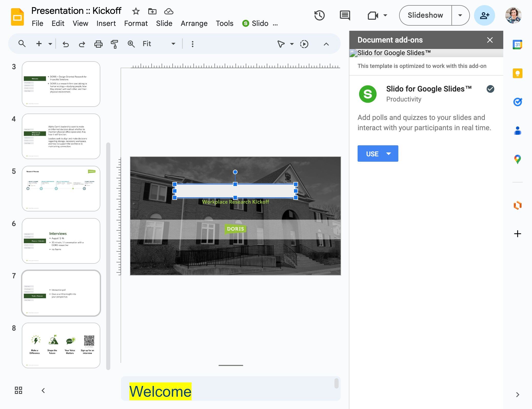Select slide 8 thumbnail with QR code

click(61, 345)
